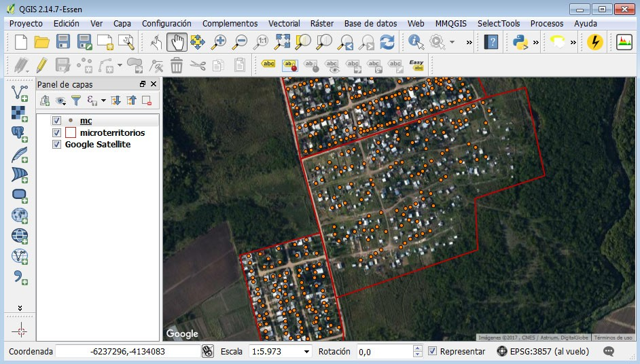Click EPSG:3857 CRS status button
This screenshot has width=640, height=364.
543,352
